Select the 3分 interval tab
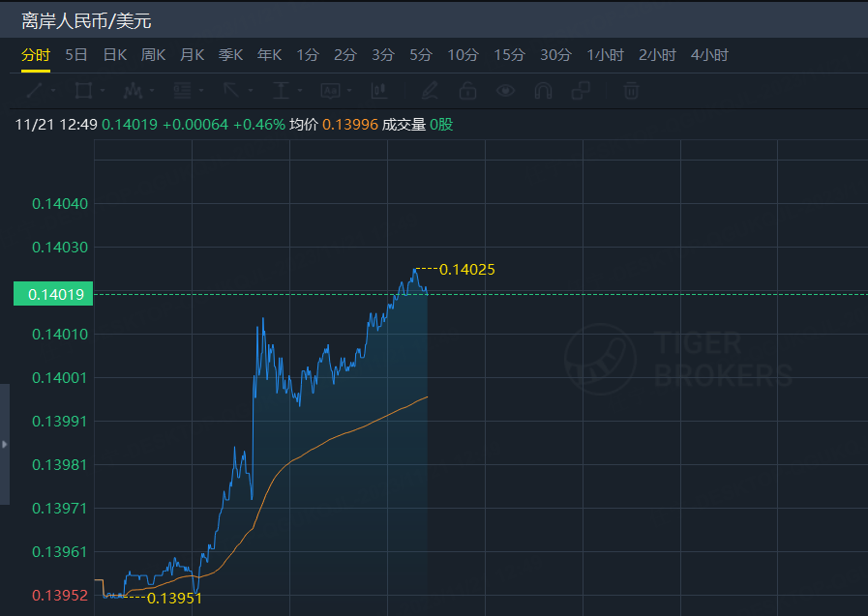 click(x=383, y=55)
